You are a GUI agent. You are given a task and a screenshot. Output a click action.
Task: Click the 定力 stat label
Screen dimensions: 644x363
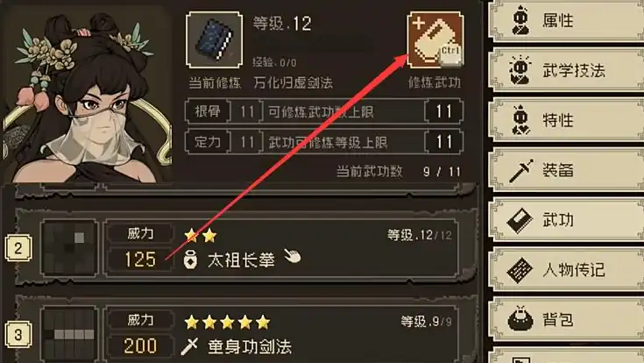tap(207, 142)
